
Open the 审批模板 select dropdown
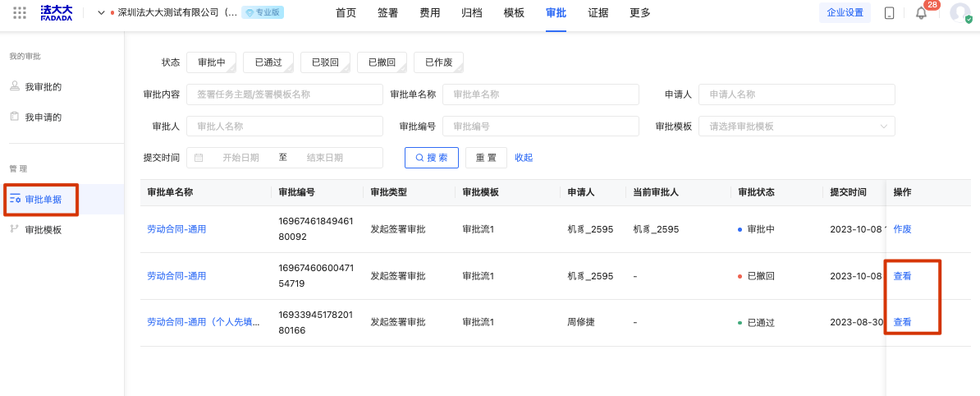[797, 126]
